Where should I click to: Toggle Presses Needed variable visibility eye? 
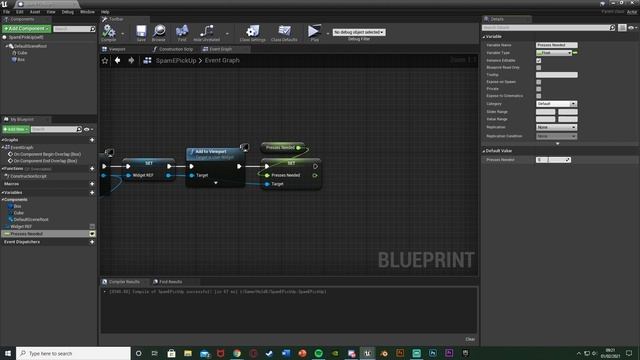pos(92,234)
